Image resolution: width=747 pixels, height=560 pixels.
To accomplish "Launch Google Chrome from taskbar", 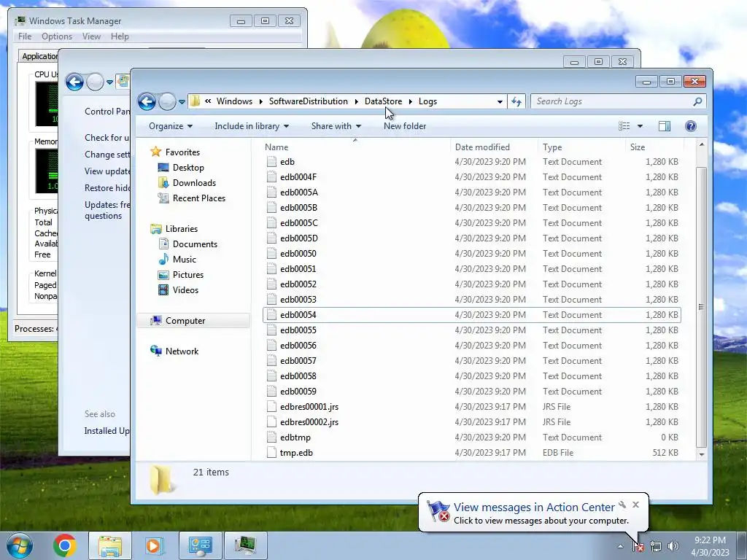I will pos(65,545).
